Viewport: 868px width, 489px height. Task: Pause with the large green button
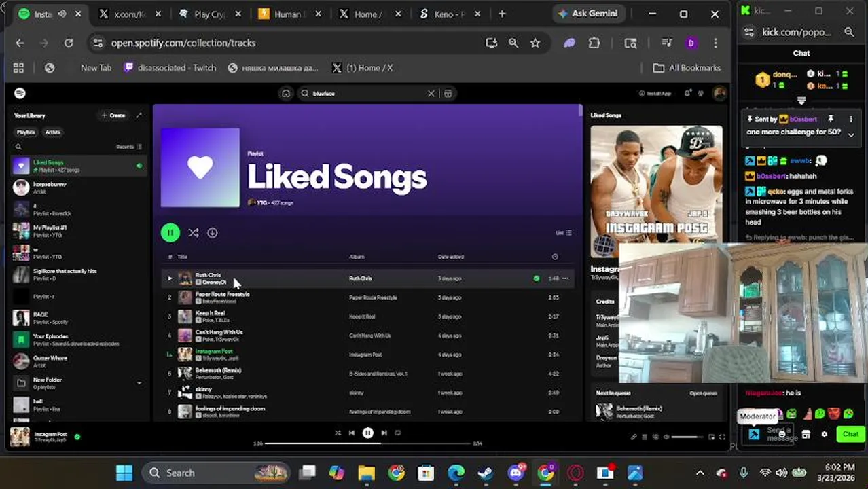tap(170, 233)
